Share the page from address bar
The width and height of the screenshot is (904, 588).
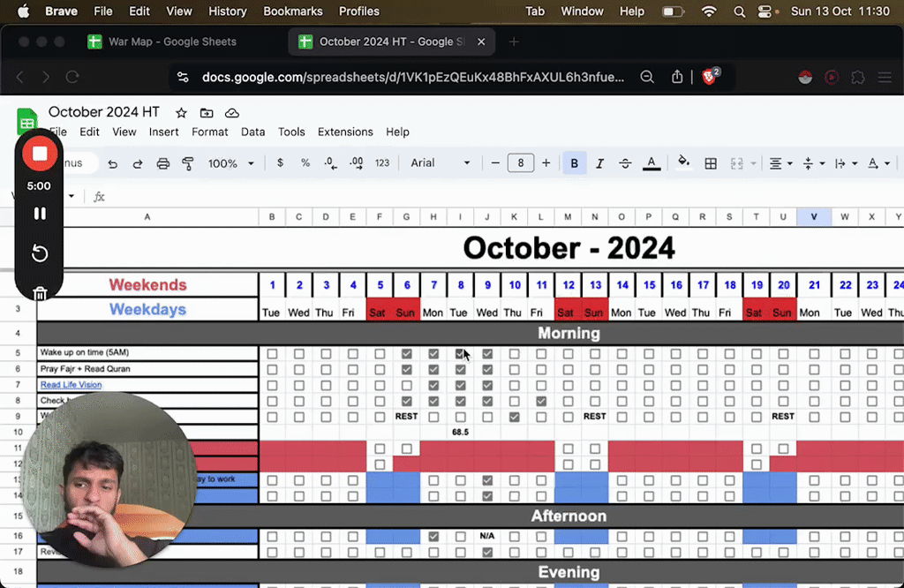click(x=677, y=77)
